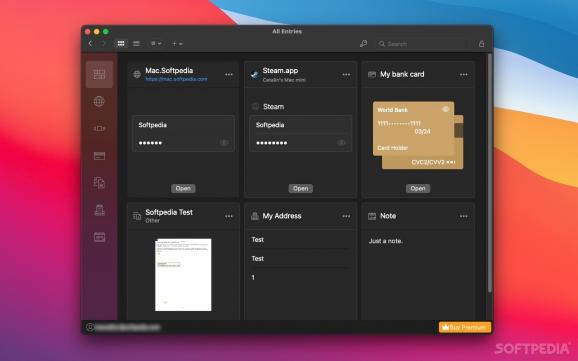Switch to grid view mode
The height and width of the screenshot is (361, 578).
point(121,44)
